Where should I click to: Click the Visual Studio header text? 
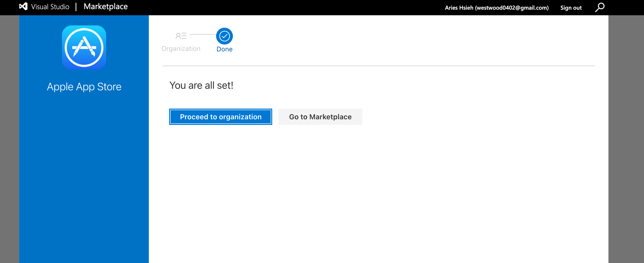point(50,7)
